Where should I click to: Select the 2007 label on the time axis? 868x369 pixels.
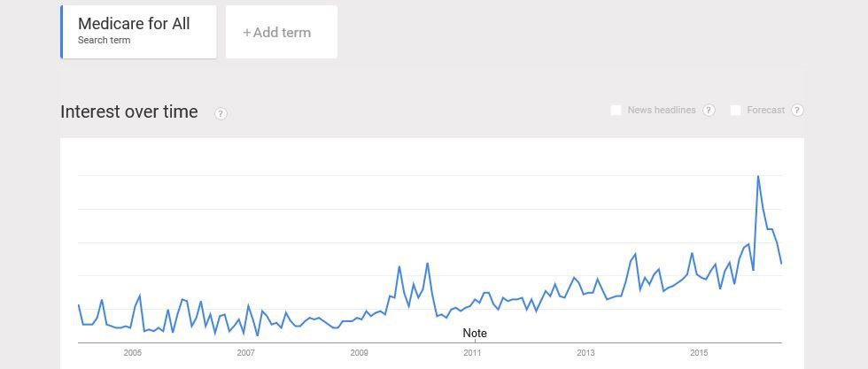[x=245, y=353]
